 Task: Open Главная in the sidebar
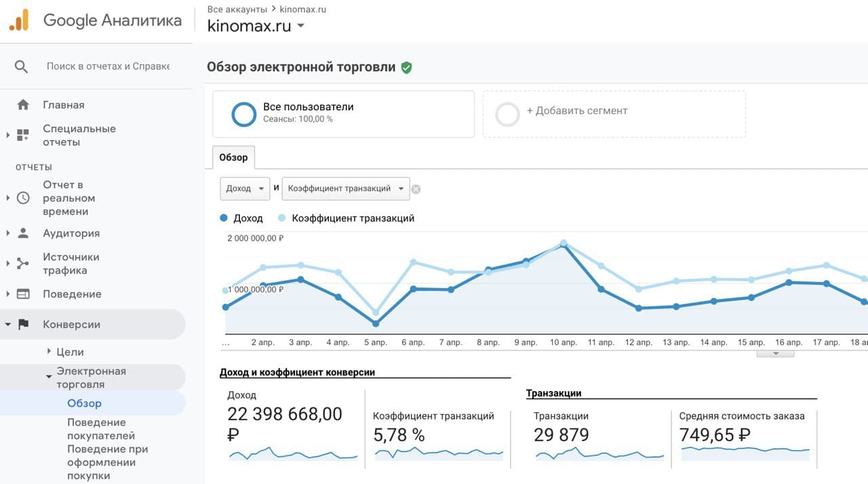(64, 105)
